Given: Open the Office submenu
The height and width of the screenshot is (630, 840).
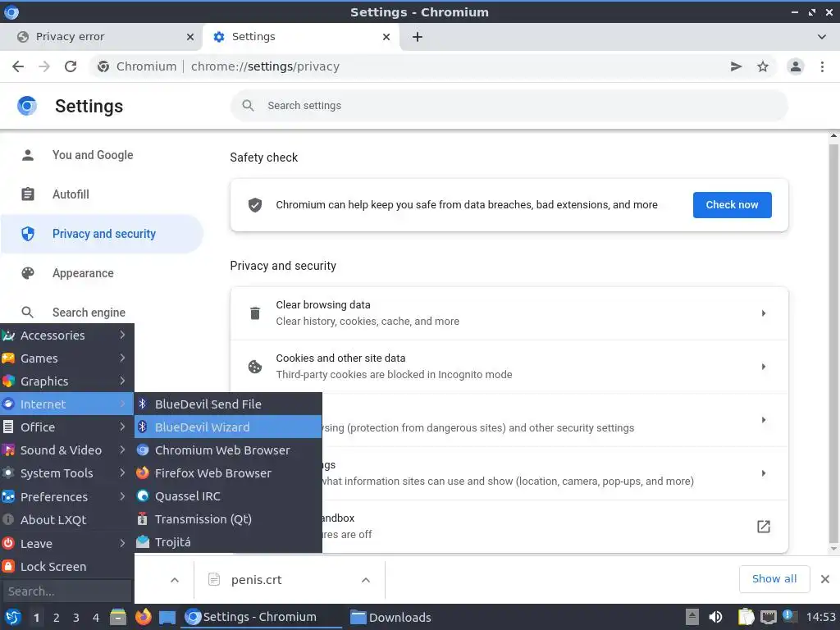Looking at the screenshot, I should click(x=67, y=427).
